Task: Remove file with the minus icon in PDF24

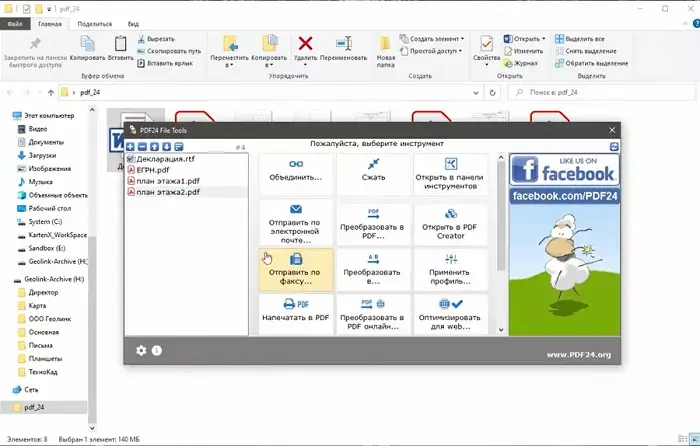Action: point(142,146)
